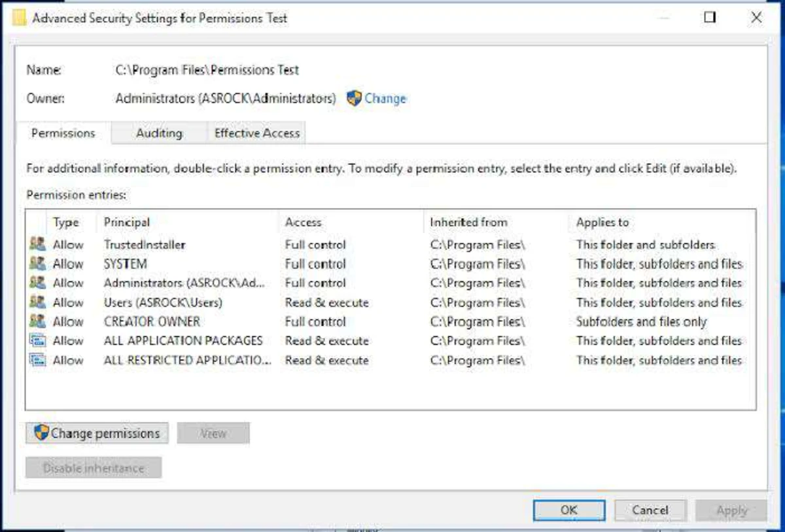
Task: Close the Advanced Security Settings window
Action: [x=756, y=18]
